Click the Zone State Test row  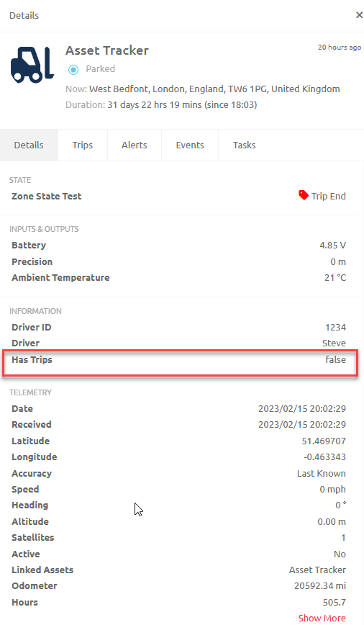pyautogui.click(x=179, y=196)
